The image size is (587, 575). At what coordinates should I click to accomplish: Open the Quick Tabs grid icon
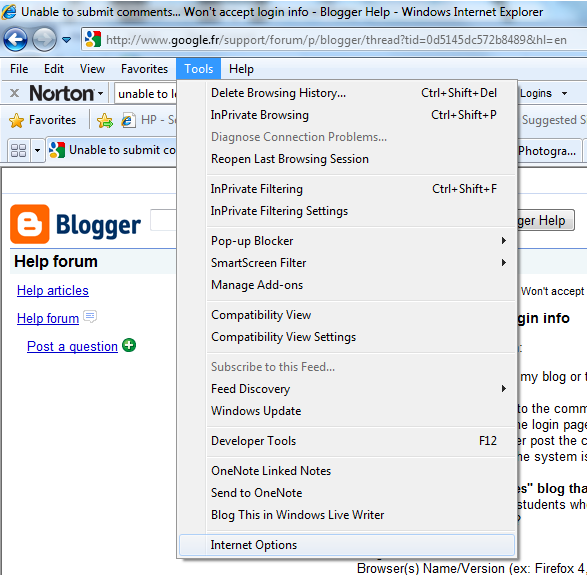pyautogui.click(x=18, y=150)
